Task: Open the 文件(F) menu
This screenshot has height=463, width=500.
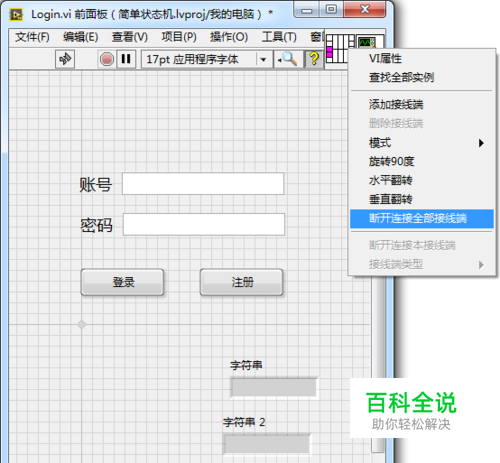Action: 32,37
